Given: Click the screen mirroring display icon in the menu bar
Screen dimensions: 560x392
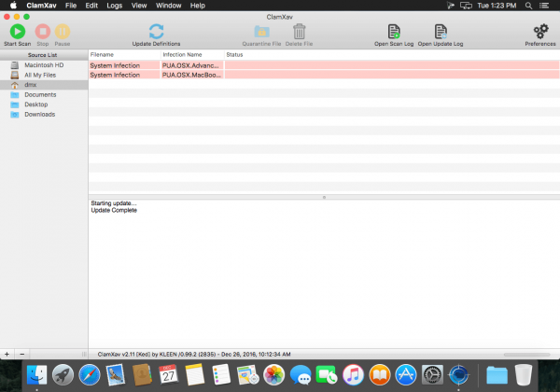Looking at the screenshot, I should (x=466, y=6).
